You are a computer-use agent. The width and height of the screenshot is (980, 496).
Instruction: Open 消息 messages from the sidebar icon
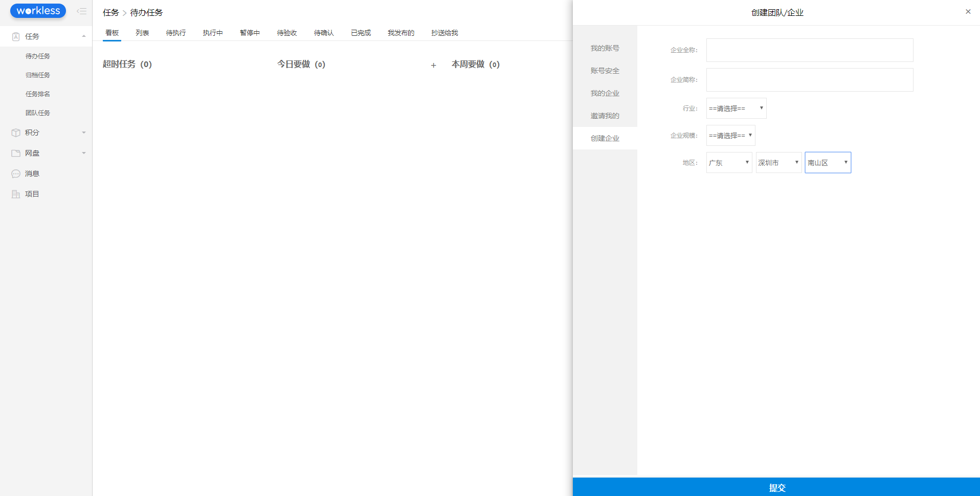tap(15, 174)
